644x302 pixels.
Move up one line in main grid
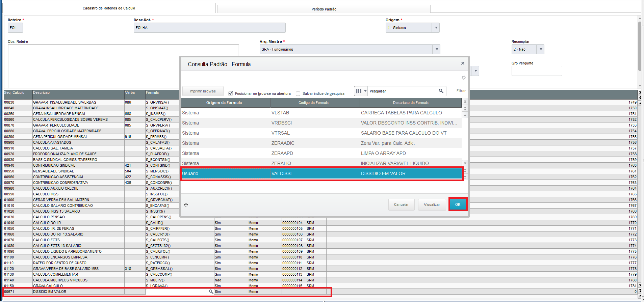pyautogui.click(x=640, y=103)
